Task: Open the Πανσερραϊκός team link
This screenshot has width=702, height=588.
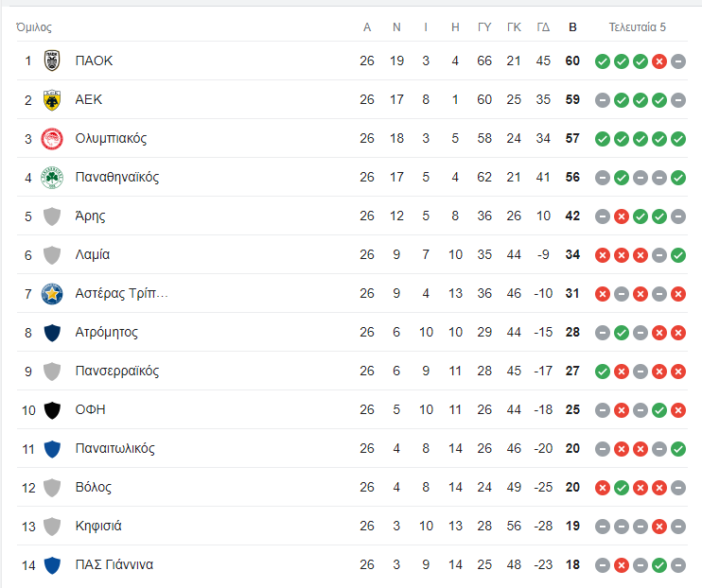Action: point(116,372)
